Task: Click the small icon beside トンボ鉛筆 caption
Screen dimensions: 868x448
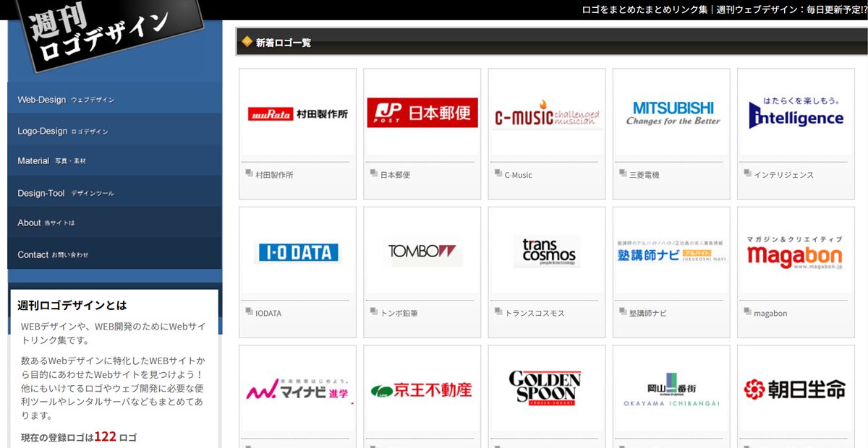Action: coord(374,312)
